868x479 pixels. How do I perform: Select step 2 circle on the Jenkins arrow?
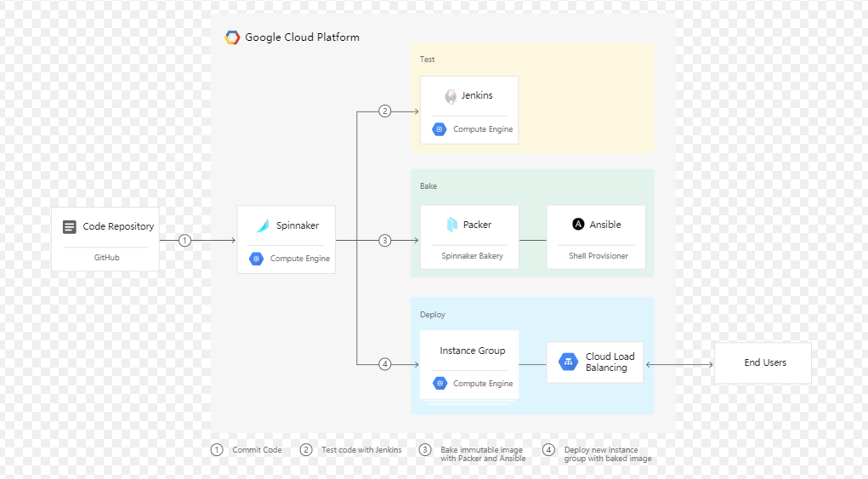pos(385,111)
